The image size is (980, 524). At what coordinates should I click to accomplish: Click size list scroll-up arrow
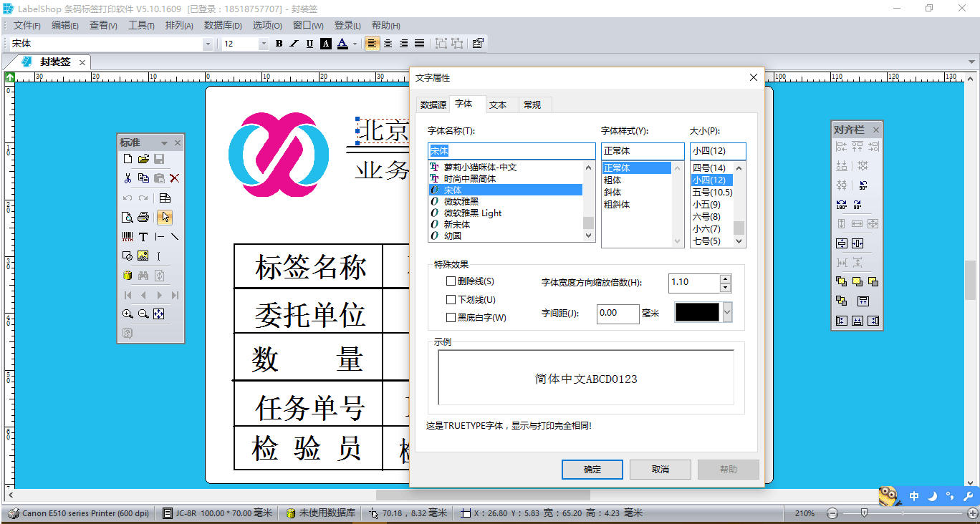(x=739, y=168)
